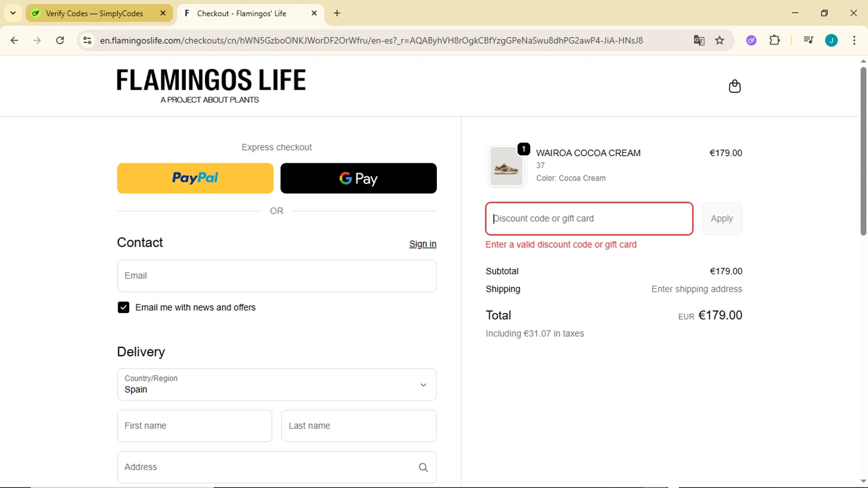Viewport: 868px width, 488px height.
Task: Pay with the PayPal button
Action: [195, 178]
